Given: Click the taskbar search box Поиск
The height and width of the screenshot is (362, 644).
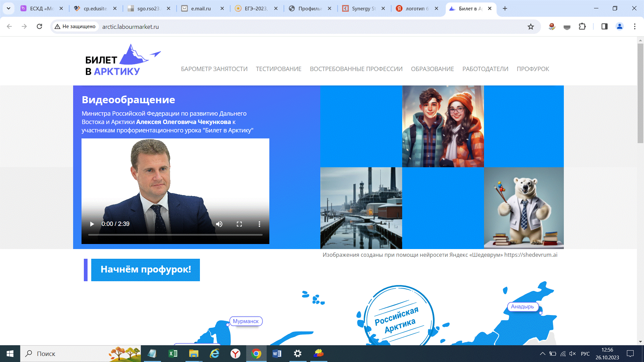Looking at the screenshot, I should click(80, 354).
